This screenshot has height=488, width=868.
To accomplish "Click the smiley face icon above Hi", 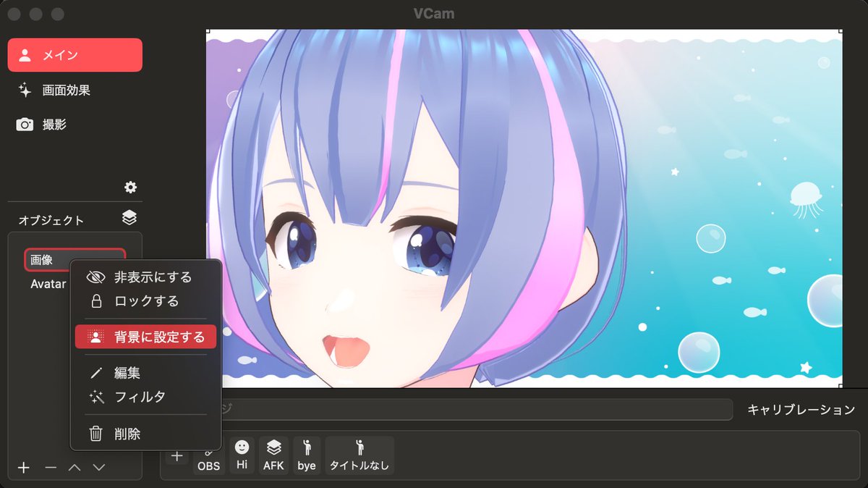I will point(242,447).
